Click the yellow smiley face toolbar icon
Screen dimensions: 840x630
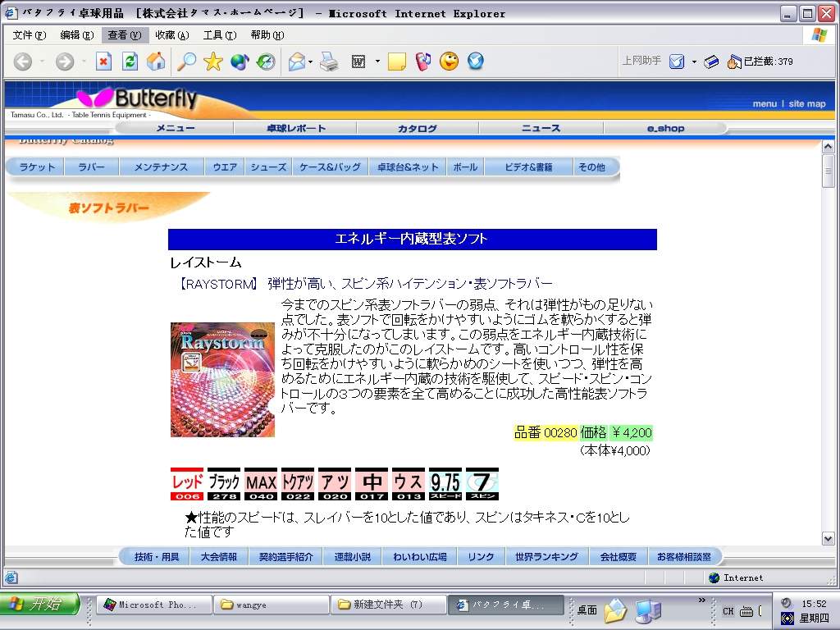pos(450,61)
